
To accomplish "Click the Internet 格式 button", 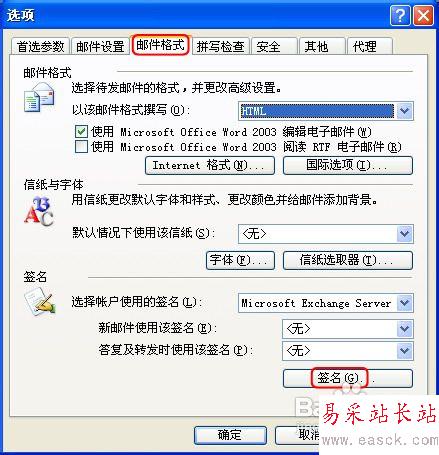I will click(x=210, y=165).
